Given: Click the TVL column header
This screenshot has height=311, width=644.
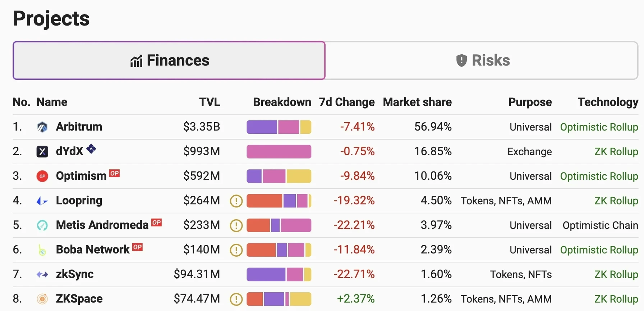Looking at the screenshot, I should click(210, 102).
